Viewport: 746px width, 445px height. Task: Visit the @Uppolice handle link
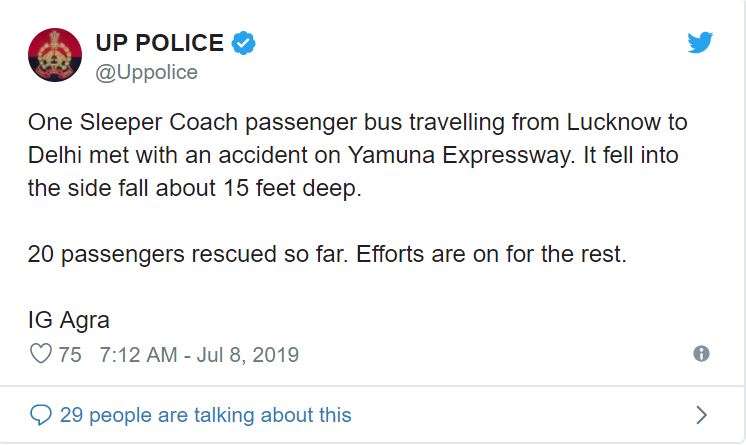pos(147,72)
